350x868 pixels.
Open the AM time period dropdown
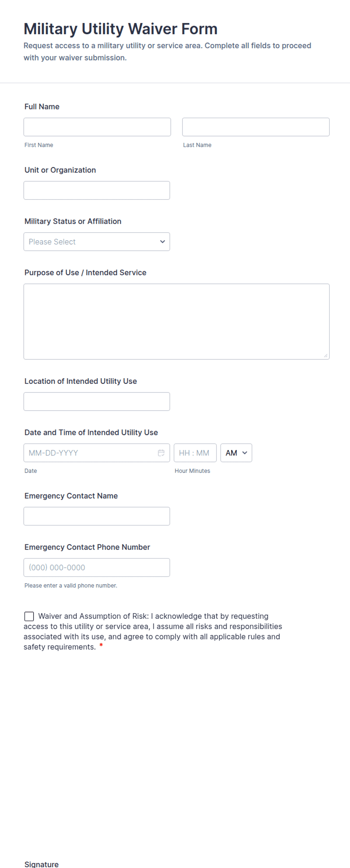click(236, 453)
